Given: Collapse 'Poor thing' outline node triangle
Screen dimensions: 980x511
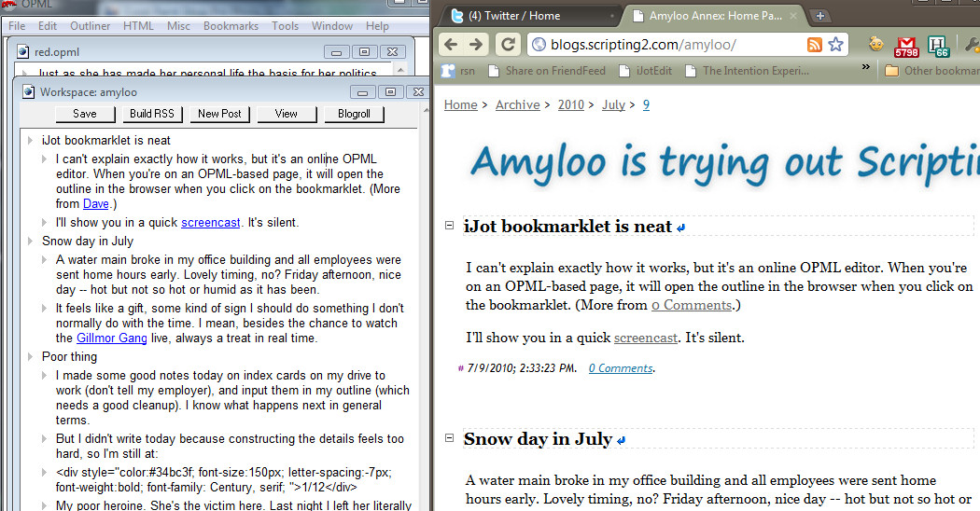Looking at the screenshot, I should [30, 357].
